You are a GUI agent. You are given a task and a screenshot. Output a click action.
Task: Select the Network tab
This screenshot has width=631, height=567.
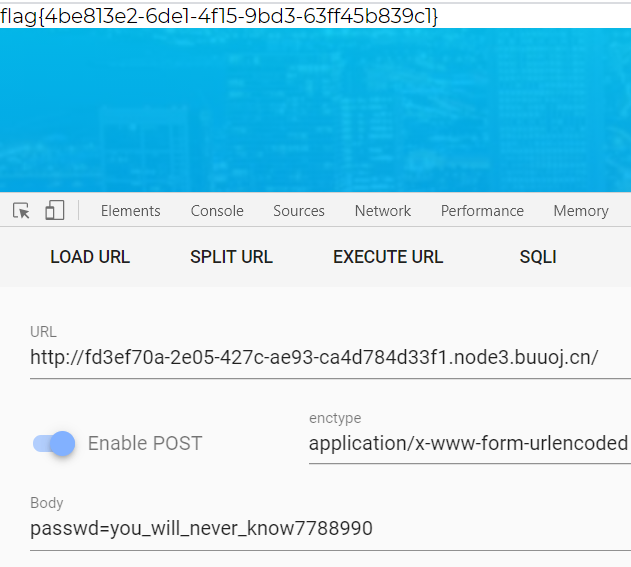coord(383,211)
